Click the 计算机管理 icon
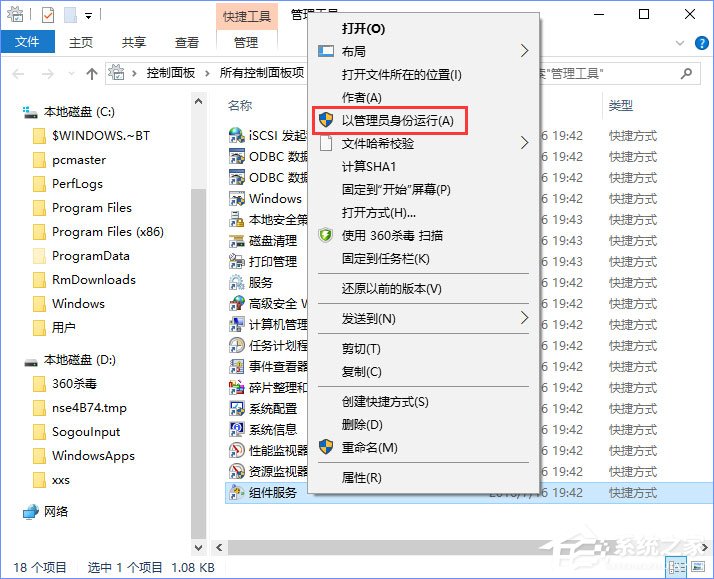This screenshot has width=714, height=579. 237,324
